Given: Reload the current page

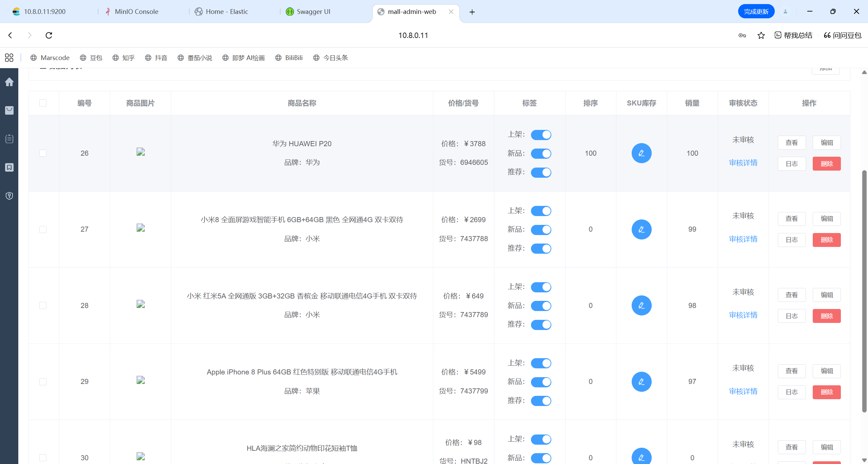Looking at the screenshot, I should tap(49, 35).
